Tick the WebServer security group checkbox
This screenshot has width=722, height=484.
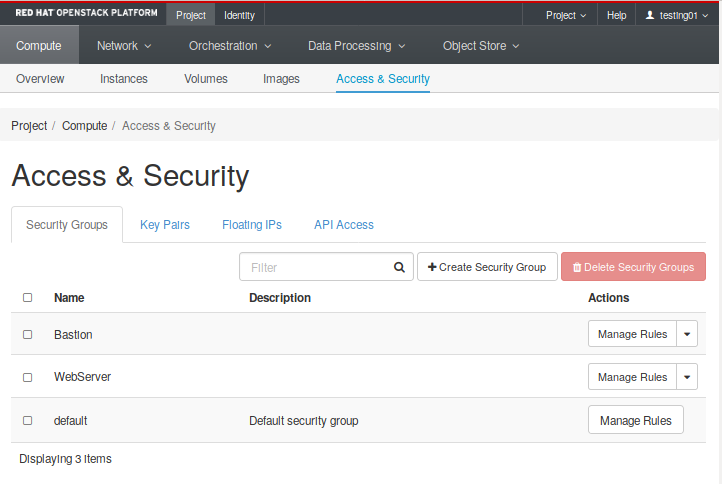coord(28,377)
